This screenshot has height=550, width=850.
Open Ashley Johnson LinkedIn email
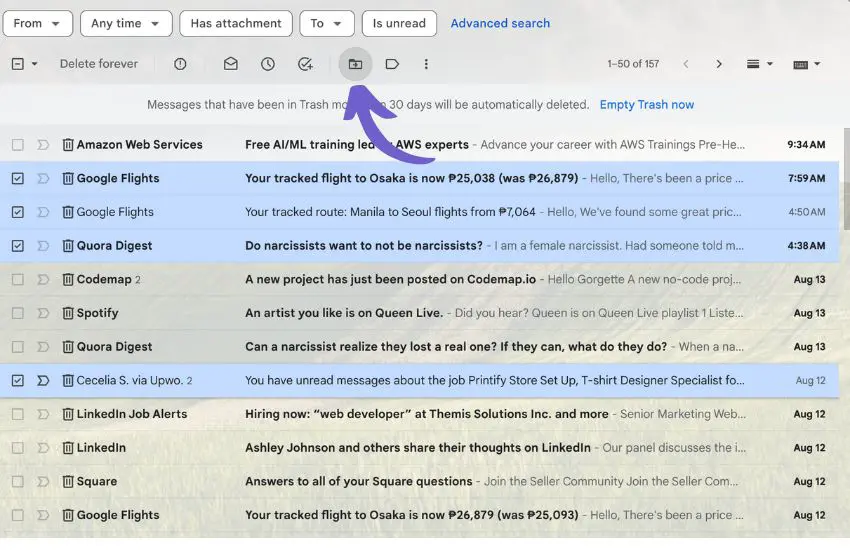(420, 448)
